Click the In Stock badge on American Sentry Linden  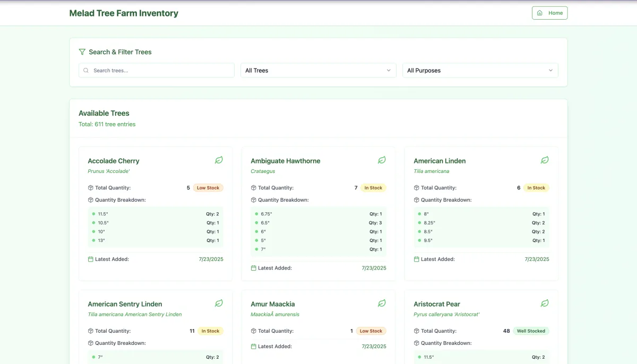210,331
